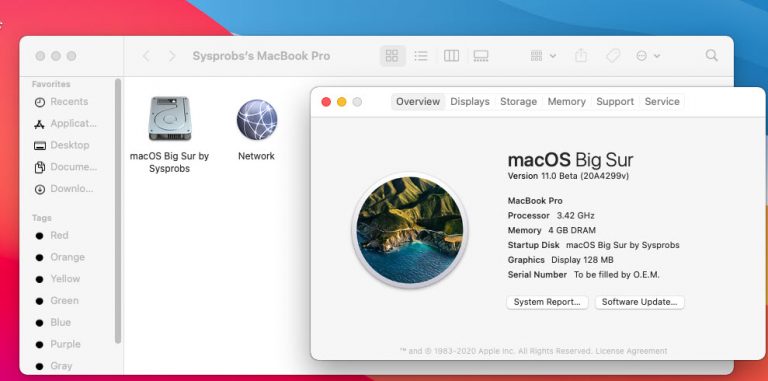Select the Overview tab in About This Mac
768x381 pixels.
pyautogui.click(x=418, y=102)
